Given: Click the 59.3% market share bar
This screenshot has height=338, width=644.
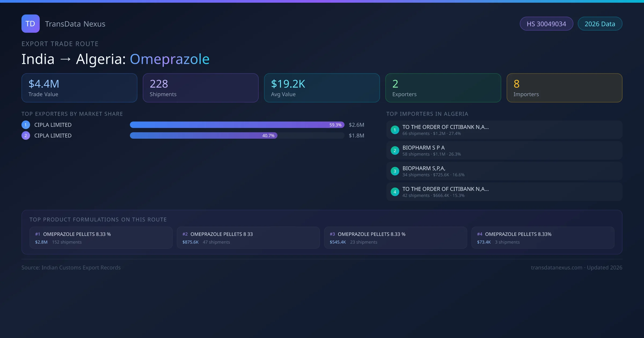Looking at the screenshot, I should pyautogui.click(x=237, y=125).
